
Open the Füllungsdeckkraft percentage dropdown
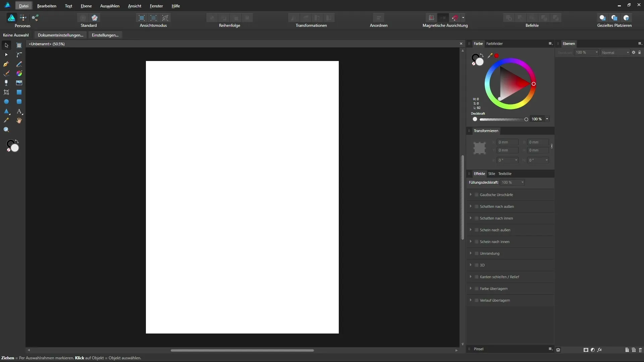click(x=522, y=182)
